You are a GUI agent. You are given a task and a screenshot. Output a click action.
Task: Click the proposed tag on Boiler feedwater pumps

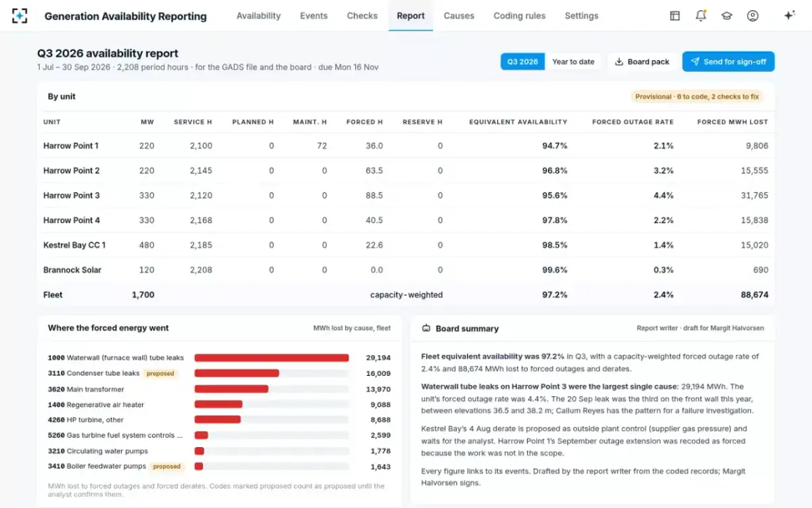click(166, 467)
